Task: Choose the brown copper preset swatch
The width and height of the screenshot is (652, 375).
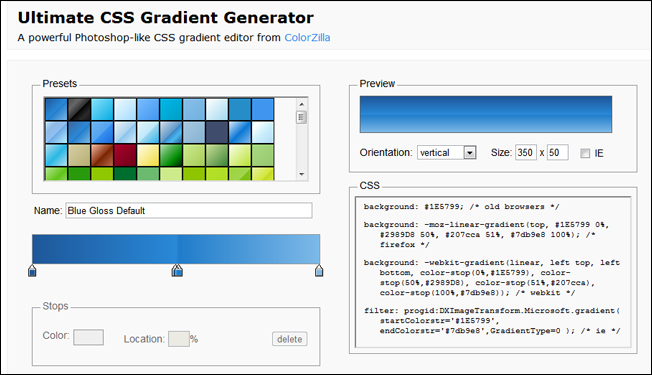Action: [102, 155]
